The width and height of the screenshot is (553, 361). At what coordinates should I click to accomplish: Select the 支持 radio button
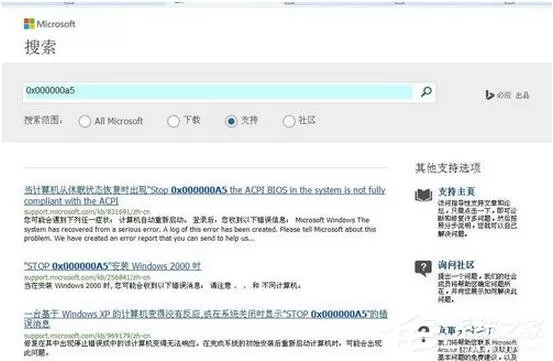pyautogui.click(x=231, y=121)
